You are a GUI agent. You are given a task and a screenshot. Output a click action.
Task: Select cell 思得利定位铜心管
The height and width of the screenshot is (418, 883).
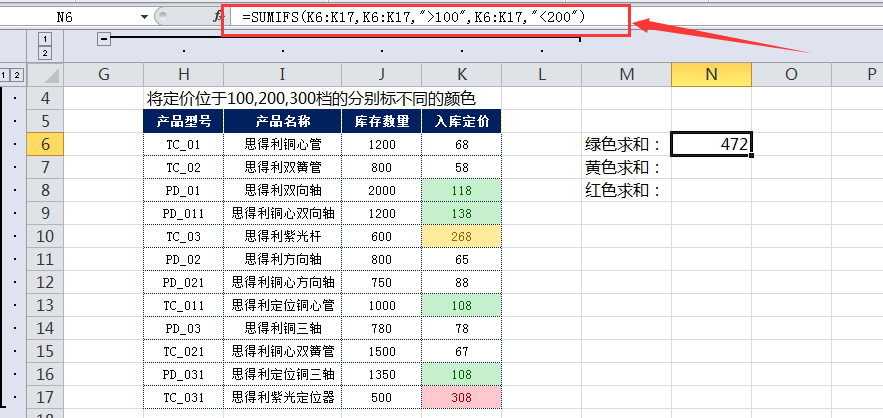pyautogui.click(x=283, y=305)
